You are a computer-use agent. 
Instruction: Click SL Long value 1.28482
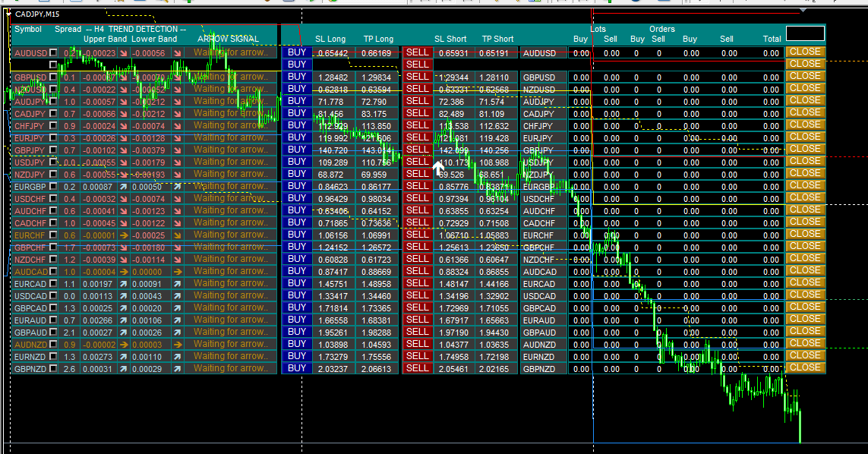333,77
